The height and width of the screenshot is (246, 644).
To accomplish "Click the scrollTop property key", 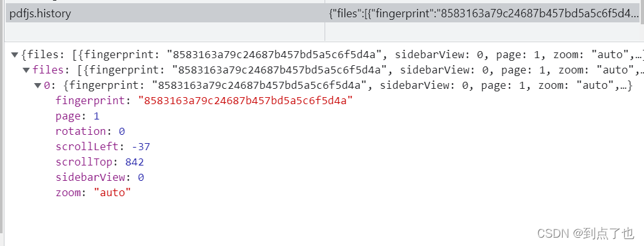I will pos(85,162).
